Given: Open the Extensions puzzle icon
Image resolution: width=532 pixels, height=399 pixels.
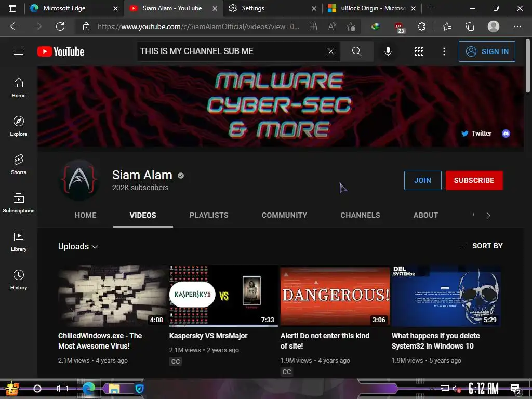Looking at the screenshot, I should coord(421,26).
